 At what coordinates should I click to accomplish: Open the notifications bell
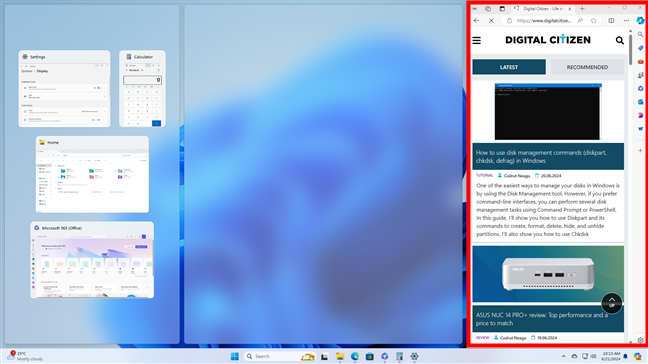(625, 356)
